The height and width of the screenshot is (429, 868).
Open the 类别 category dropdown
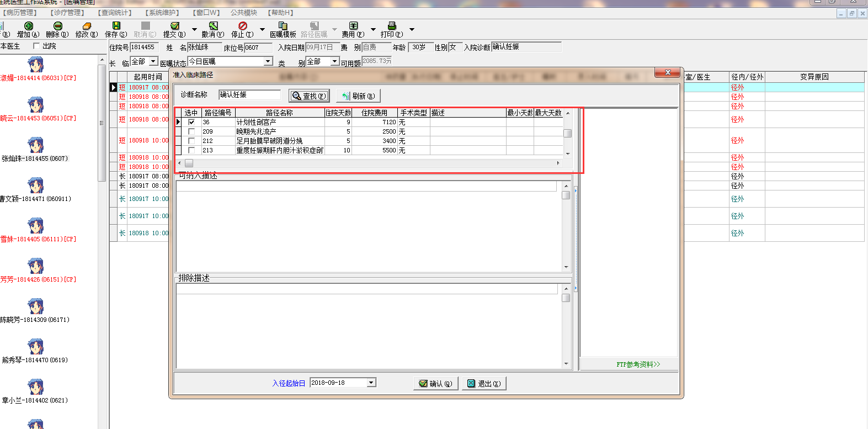tap(334, 61)
